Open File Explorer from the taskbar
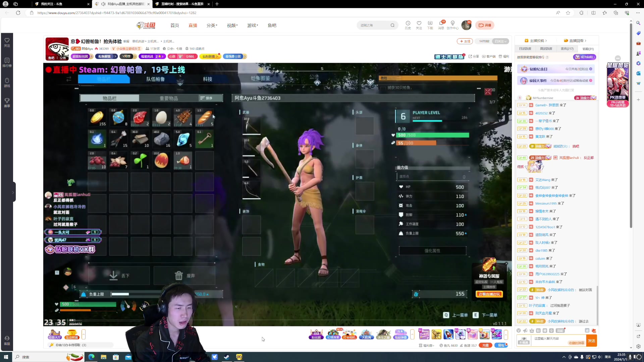 tap(104, 357)
